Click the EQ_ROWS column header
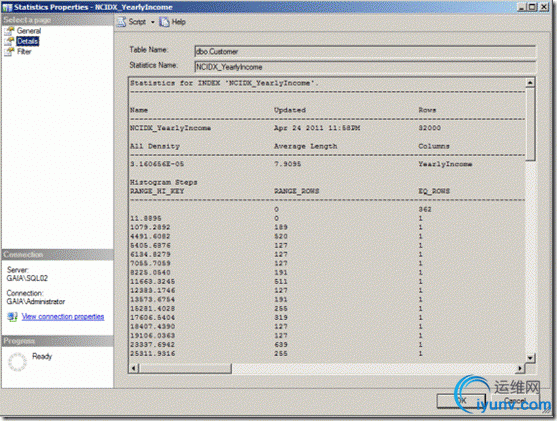 pos(434,191)
